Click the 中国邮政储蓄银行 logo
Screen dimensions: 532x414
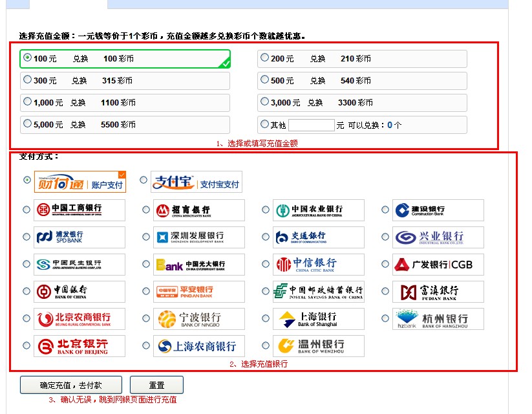[x=319, y=292]
